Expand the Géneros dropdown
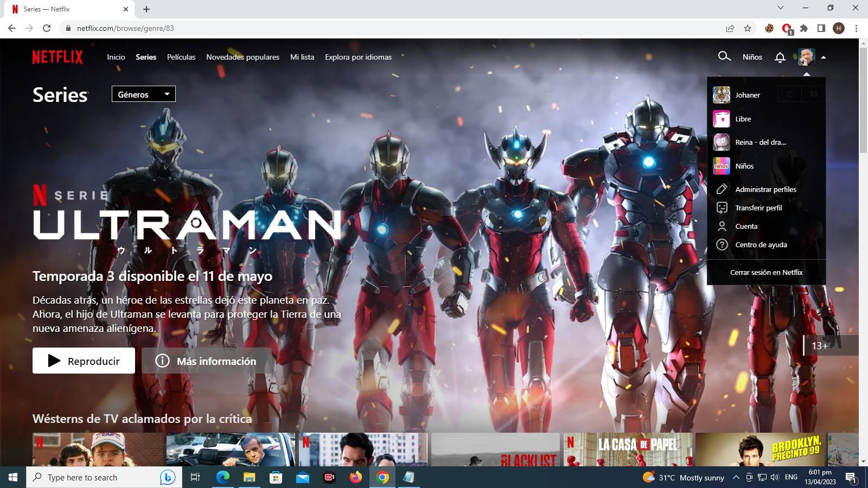This screenshot has height=488, width=868. tap(144, 94)
